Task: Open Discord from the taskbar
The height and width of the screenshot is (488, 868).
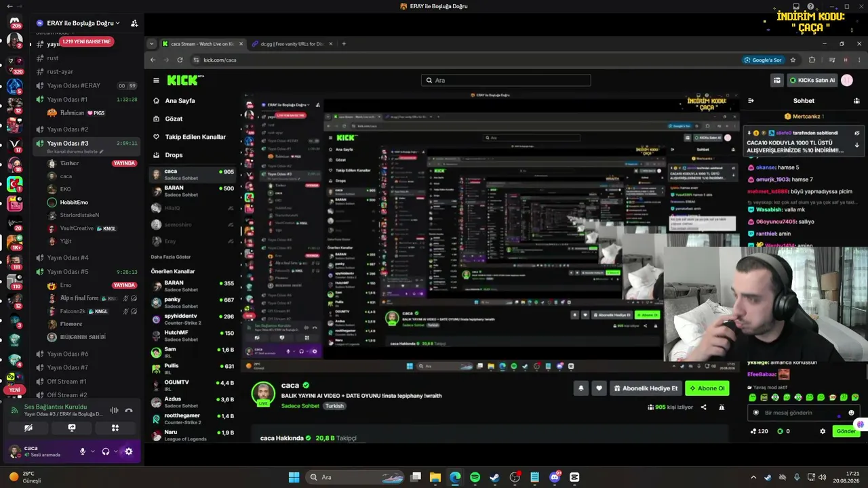Action: coord(555,477)
